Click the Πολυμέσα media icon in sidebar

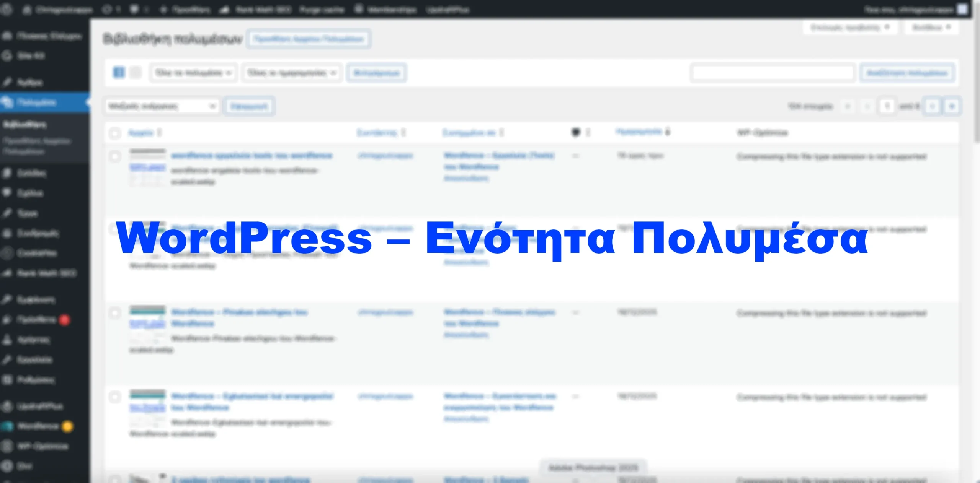pyautogui.click(x=7, y=102)
